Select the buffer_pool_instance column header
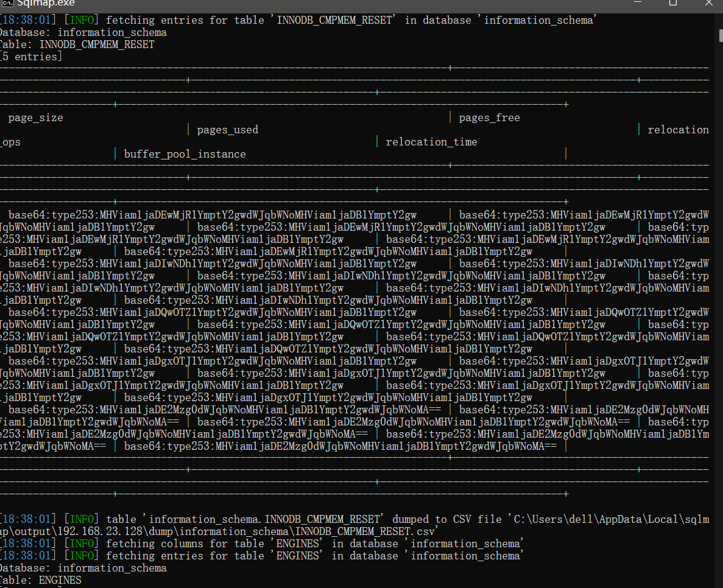 185,154
